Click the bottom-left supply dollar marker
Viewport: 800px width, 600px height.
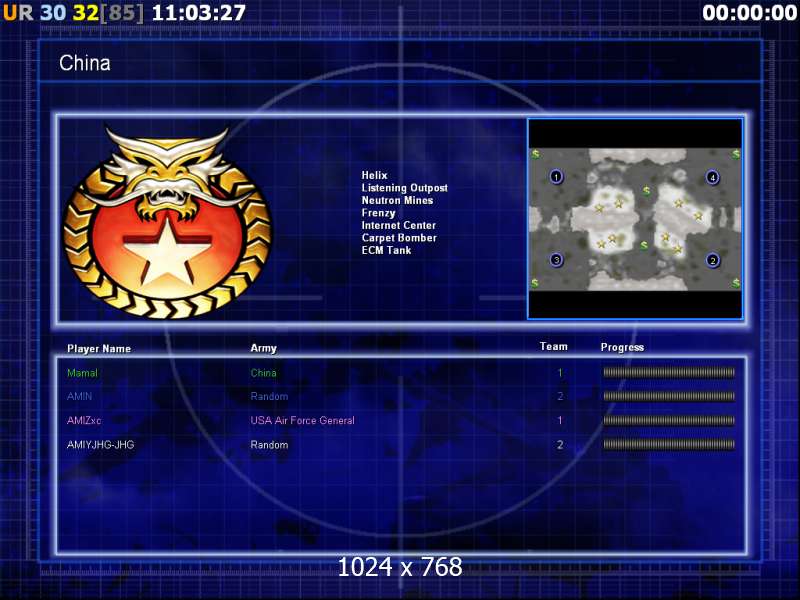click(x=535, y=282)
